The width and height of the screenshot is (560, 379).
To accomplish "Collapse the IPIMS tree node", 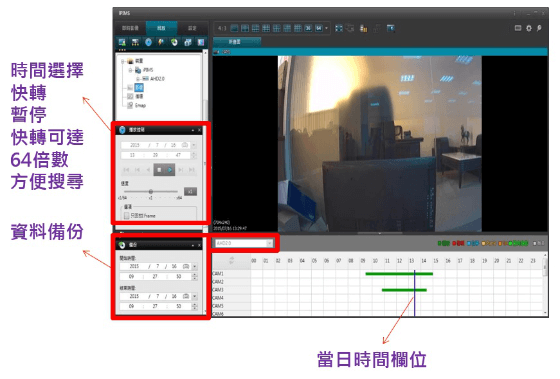I will [x=130, y=70].
